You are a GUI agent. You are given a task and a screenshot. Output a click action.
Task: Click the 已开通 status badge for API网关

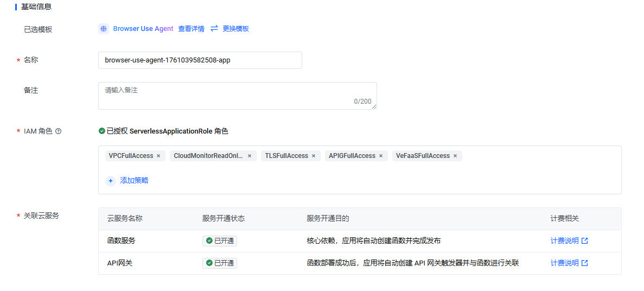pos(220,263)
